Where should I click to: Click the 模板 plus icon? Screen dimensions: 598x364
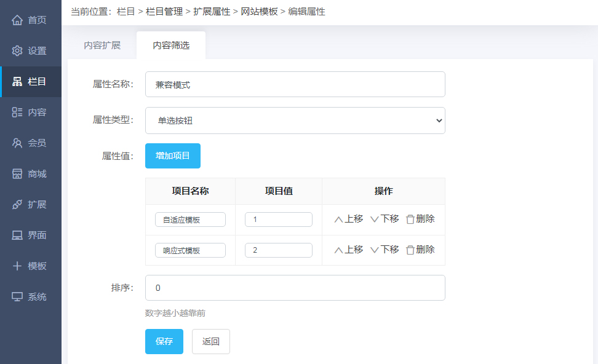point(17,266)
